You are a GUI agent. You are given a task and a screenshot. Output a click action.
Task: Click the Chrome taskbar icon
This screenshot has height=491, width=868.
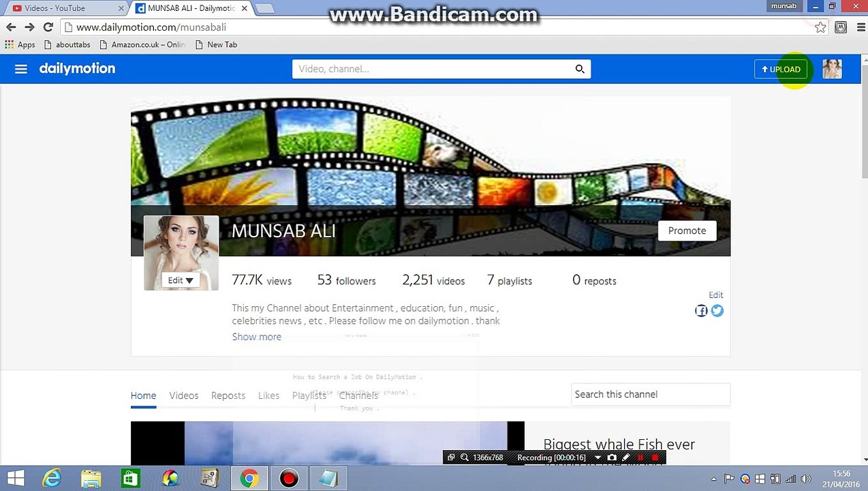(249, 479)
